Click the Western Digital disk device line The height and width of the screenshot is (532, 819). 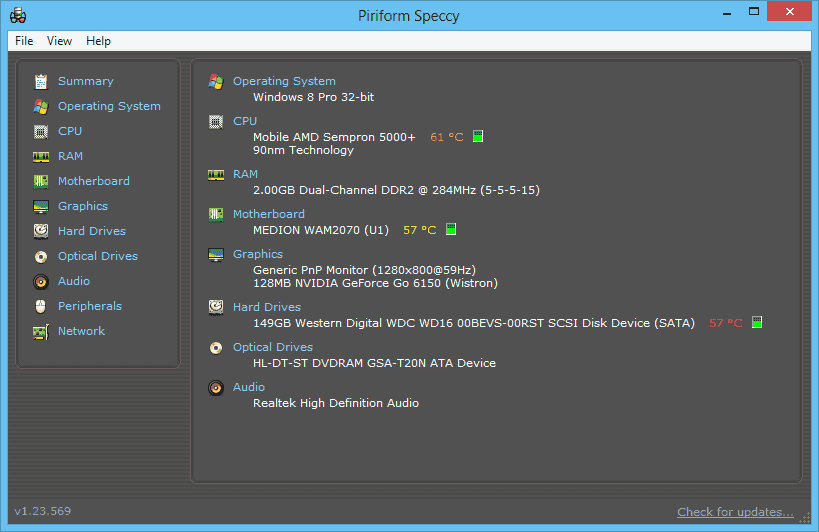pos(474,323)
